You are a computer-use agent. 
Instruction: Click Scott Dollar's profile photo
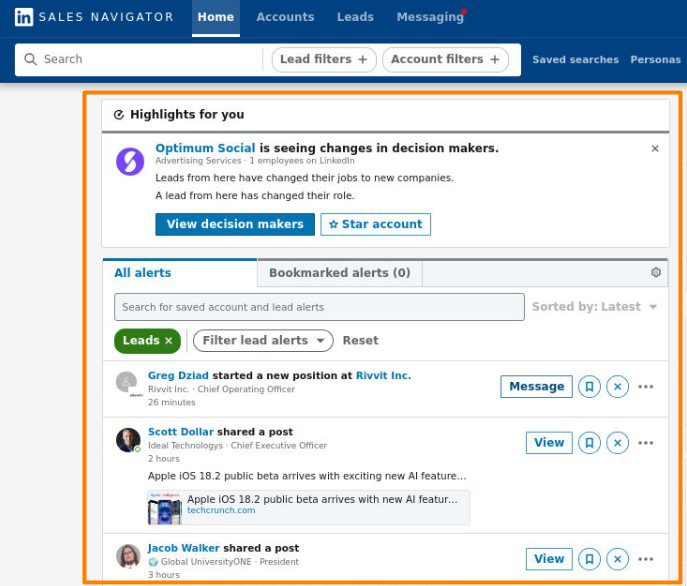[x=128, y=440]
